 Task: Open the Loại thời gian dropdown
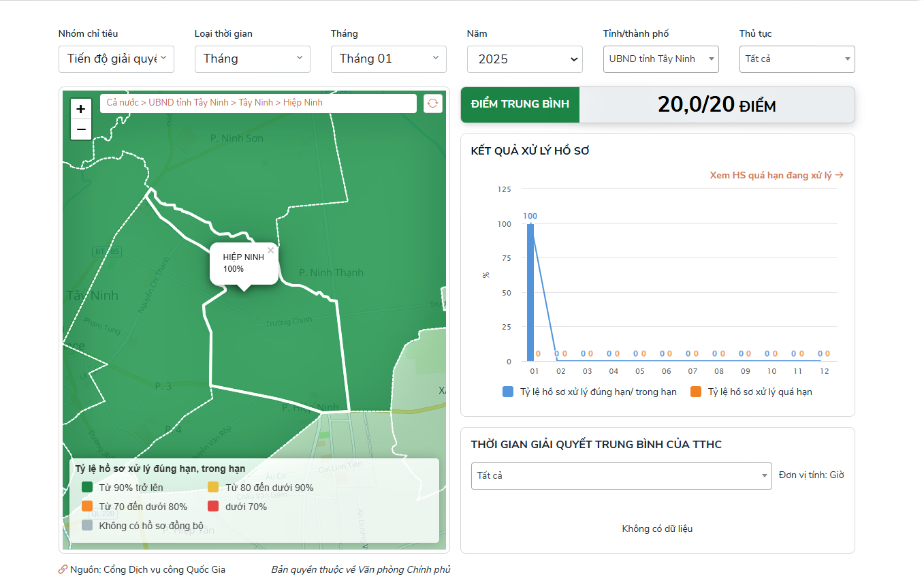[x=253, y=59]
